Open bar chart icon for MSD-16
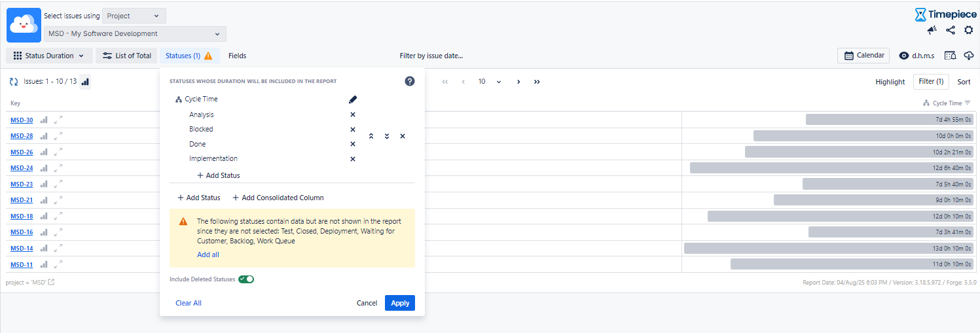 click(x=45, y=232)
